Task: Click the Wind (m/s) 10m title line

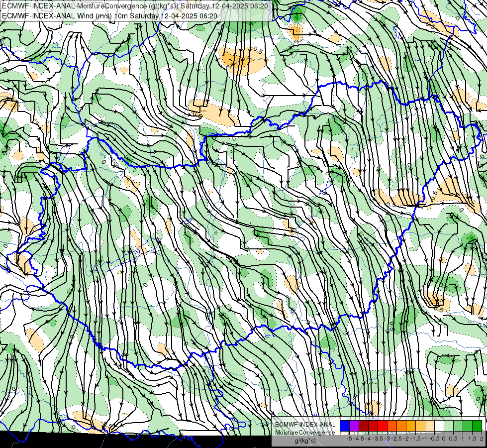Action: coord(109,16)
